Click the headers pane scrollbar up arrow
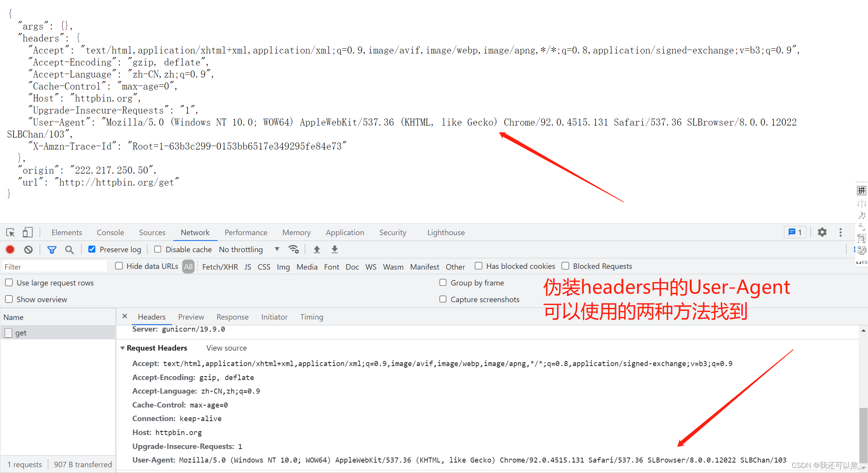The width and height of the screenshot is (868, 473). [863, 330]
